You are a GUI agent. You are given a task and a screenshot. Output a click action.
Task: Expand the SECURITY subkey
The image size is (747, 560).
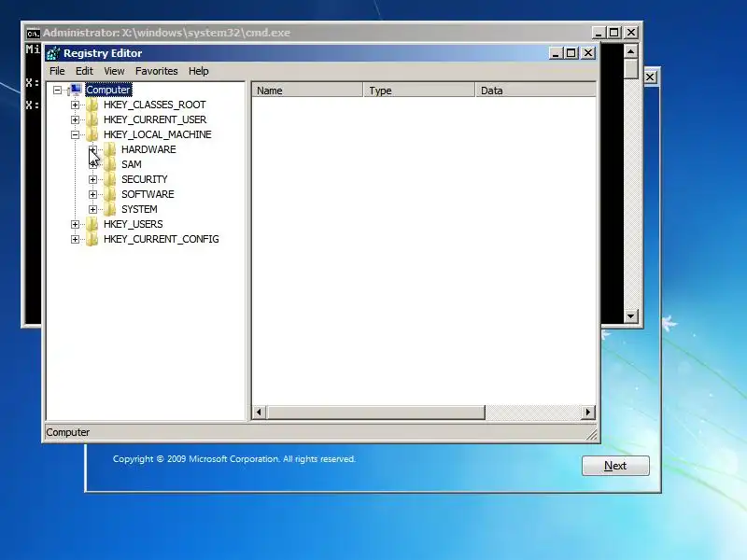tap(92, 179)
